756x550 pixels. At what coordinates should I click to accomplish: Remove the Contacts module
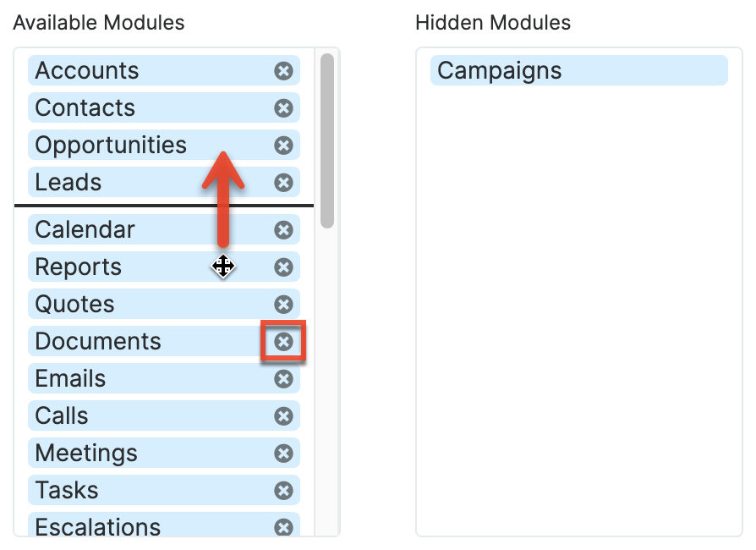tap(283, 108)
